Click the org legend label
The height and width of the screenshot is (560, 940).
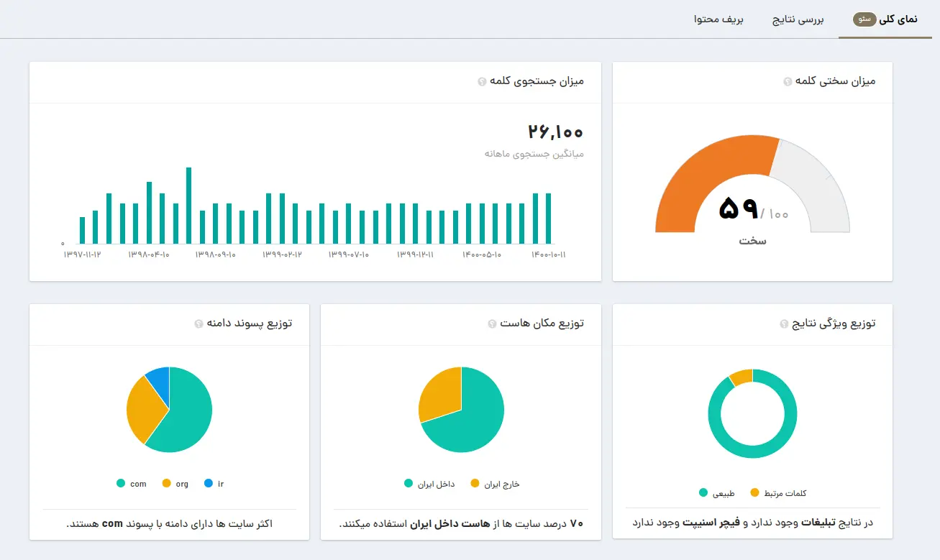point(182,484)
